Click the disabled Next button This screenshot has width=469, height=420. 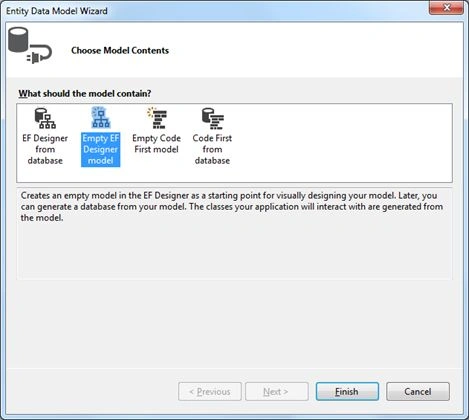tap(277, 391)
